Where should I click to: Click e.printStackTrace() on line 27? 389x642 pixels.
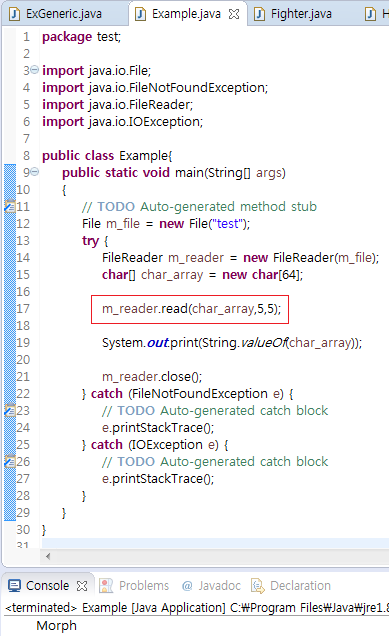(x=158, y=479)
